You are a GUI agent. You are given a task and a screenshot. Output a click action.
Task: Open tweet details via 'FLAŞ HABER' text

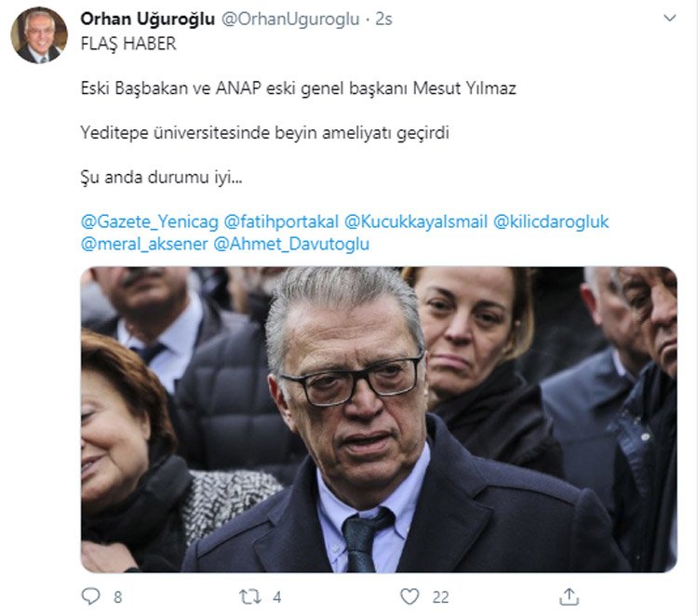128,44
